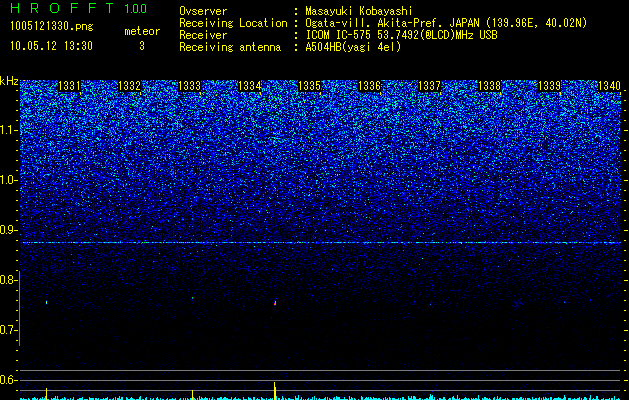Click the 1340 time marker
629x400 pixels.
point(609,86)
